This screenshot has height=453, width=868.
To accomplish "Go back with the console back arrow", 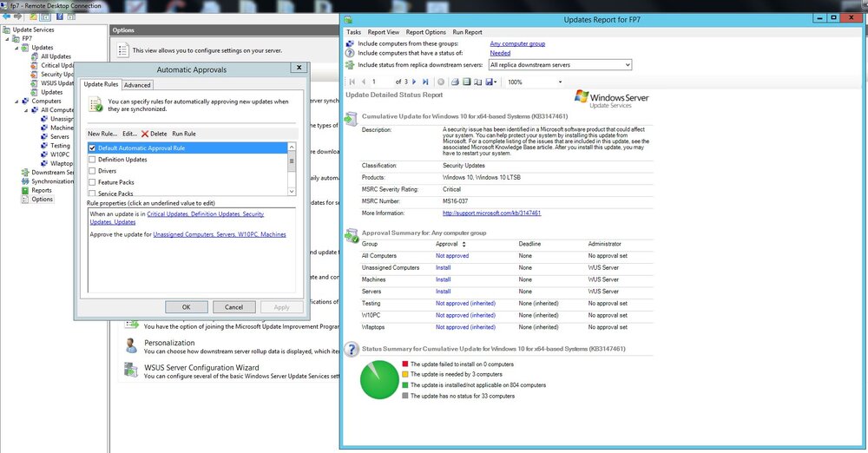I will click(7, 16).
